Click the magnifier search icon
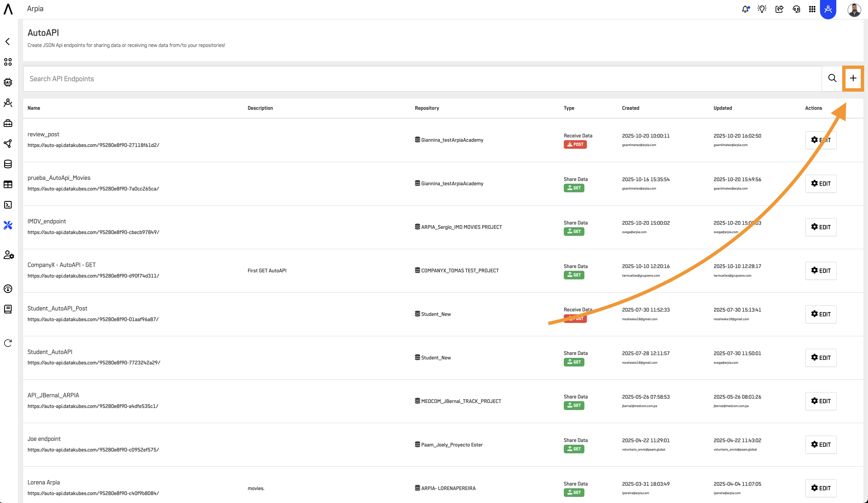This screenshot has height=503, width=868. tap(832, 78)
